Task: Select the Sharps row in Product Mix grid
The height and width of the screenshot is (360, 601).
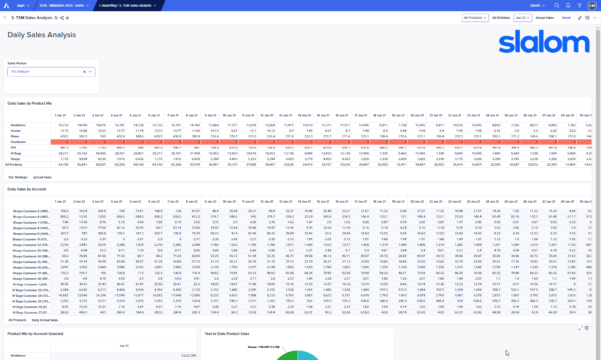Action: click(x=16, y=159)
